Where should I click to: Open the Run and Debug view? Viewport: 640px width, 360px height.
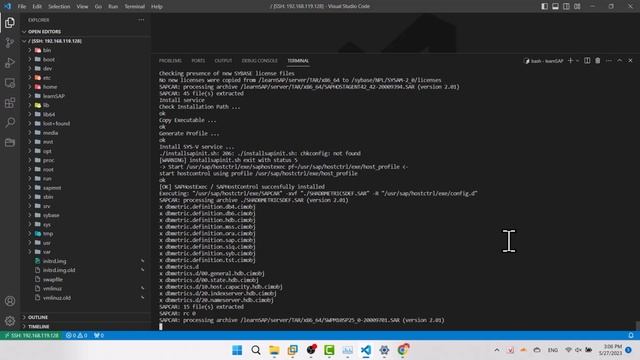tap(10, 62)
